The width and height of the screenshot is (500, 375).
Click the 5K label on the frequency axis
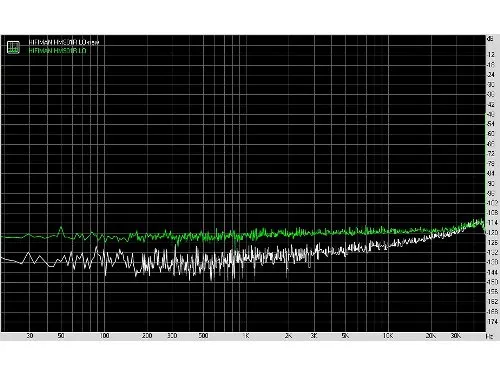coord(345,336)
